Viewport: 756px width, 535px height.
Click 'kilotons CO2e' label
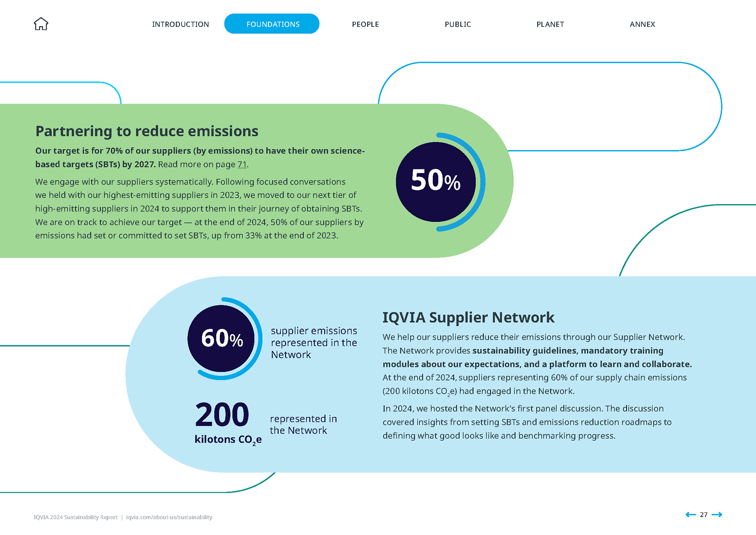[x=228, y=440]
